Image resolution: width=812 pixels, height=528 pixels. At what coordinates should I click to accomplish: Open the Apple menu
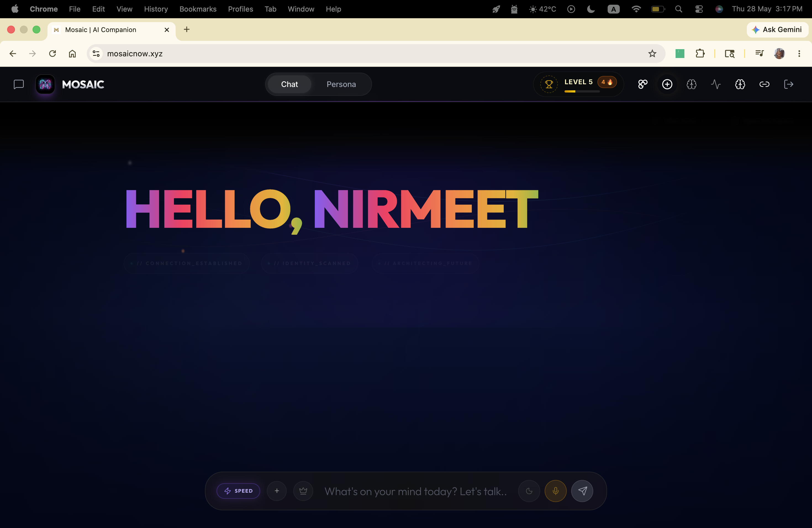click(15, 9)
